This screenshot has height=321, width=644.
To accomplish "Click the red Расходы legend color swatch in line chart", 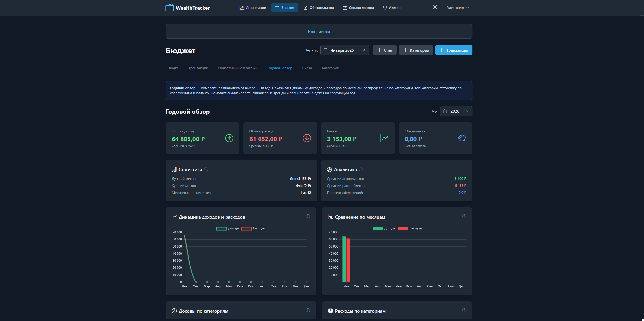I will [246, 228].
